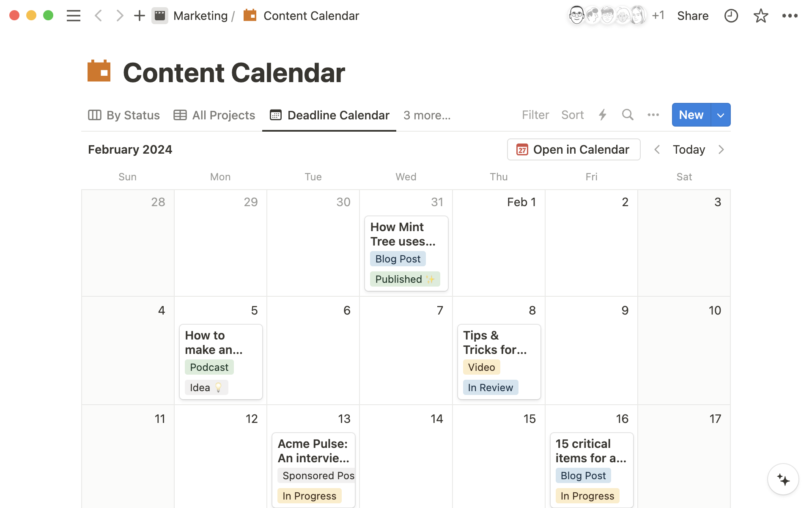The image size is (812, 508).
Task: Click the lightning bolt automation icon
Action: 604,115
